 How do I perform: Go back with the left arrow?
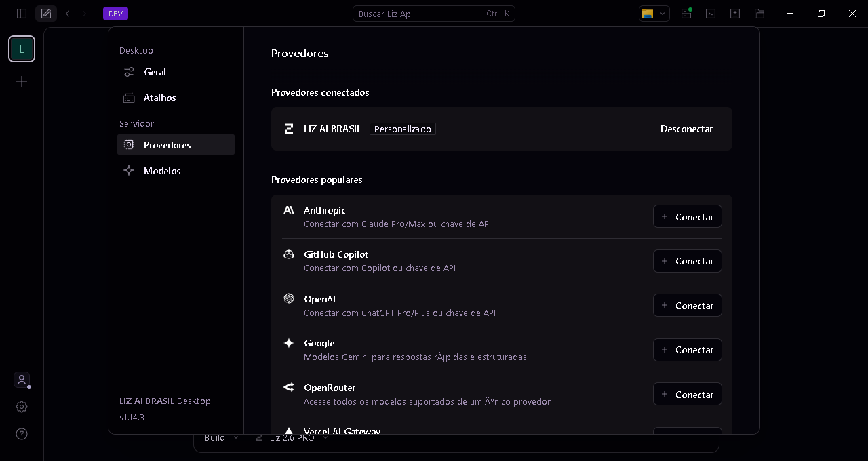[67, 14]
